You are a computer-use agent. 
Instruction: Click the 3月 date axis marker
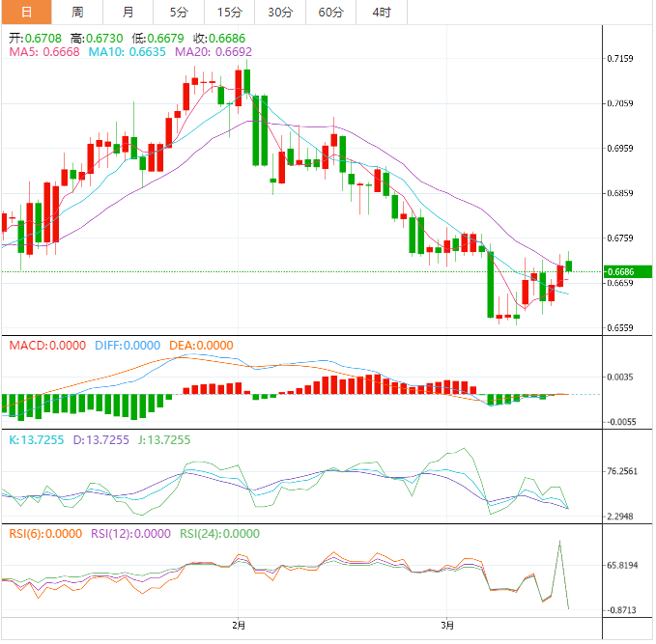[x=447, y=626]
